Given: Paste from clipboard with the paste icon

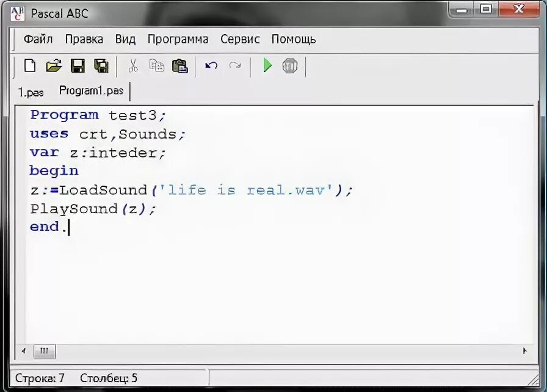Looking at the screenshot, I should [180, 65].
